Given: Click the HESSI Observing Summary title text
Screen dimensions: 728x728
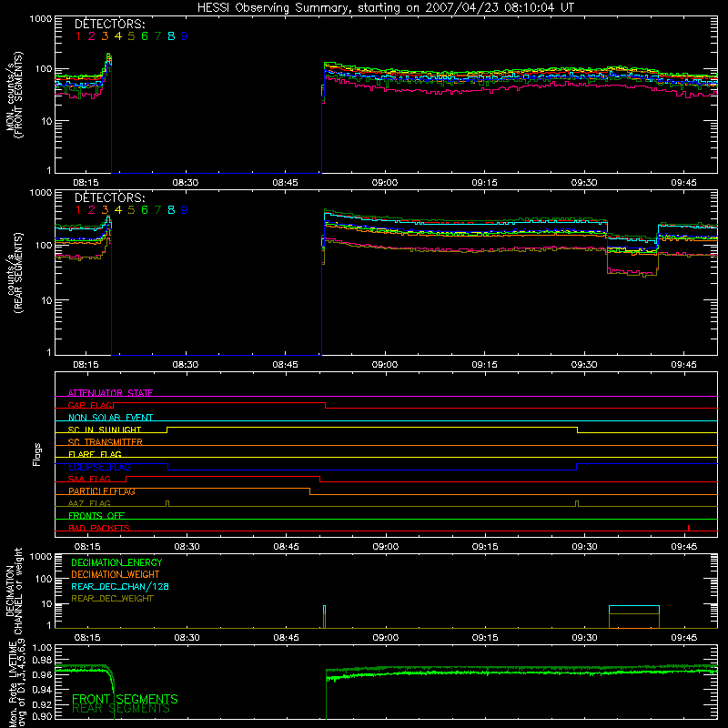Looking at the screenshot, I should tap(385, 8).
